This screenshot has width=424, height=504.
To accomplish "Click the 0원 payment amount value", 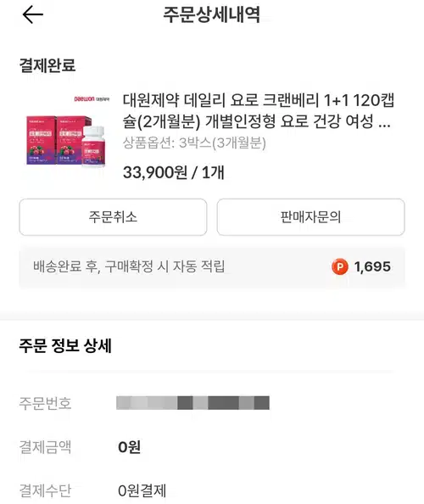I will (x=129, y=447).
